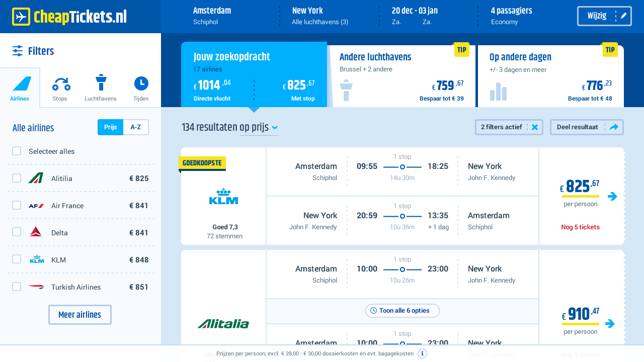Sort airlines by A-Z
644x362 pixels.
pyautogui.click(x=135, y=127)
